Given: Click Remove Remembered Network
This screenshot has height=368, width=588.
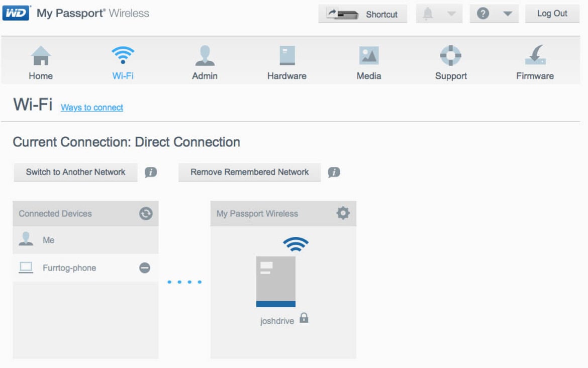Looking at the screenshot, I should pos(249,172).
